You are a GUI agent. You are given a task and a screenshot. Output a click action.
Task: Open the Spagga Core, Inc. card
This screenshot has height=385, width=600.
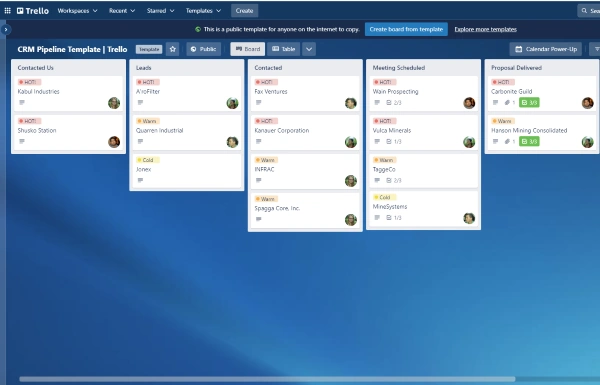pos(305,210)
